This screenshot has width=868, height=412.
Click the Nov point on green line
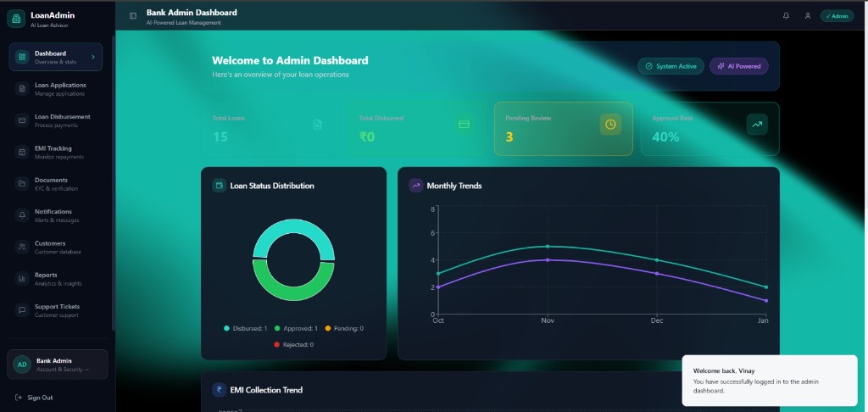pyautogui.click(x=548, y=247)
